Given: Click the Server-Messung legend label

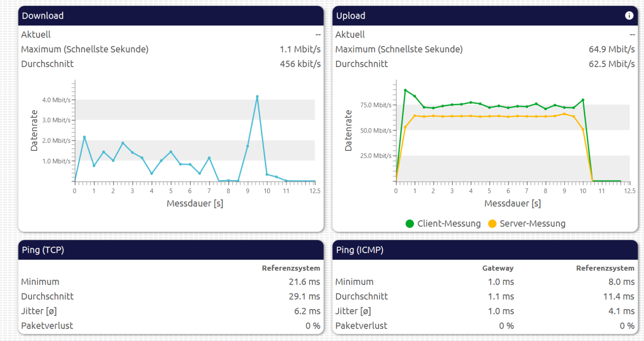Looking at the screenshot, I should (532, 224).
